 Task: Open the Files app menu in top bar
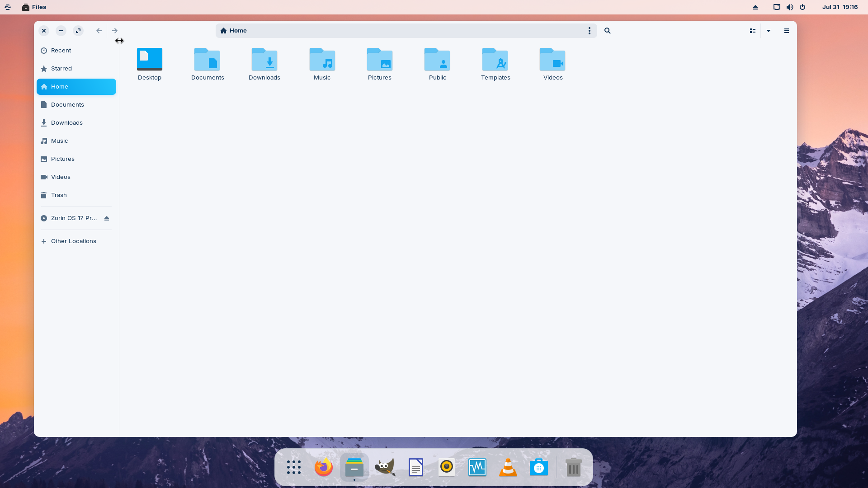[x=34, y=7]
